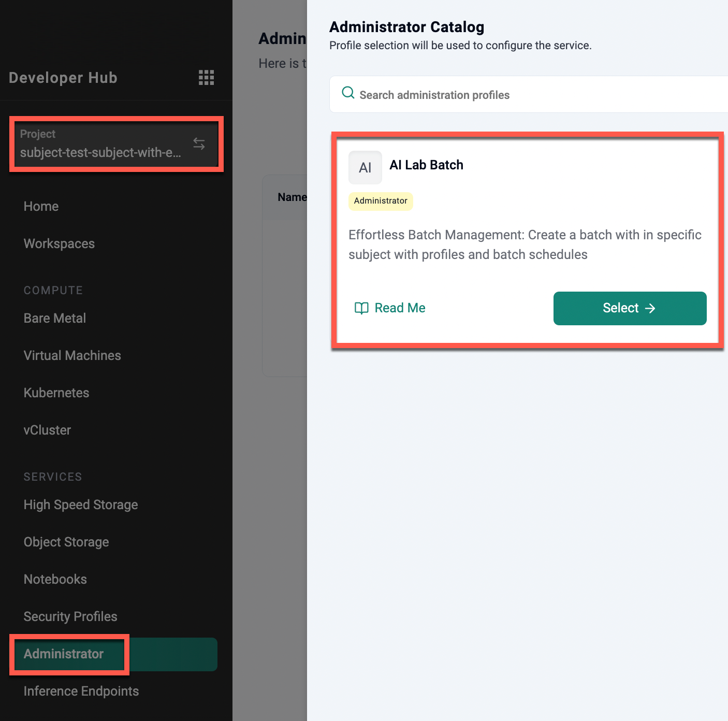Screen dimensions: 728x721
Task: Open the app grid launcher icon
Action: [206, 78]
